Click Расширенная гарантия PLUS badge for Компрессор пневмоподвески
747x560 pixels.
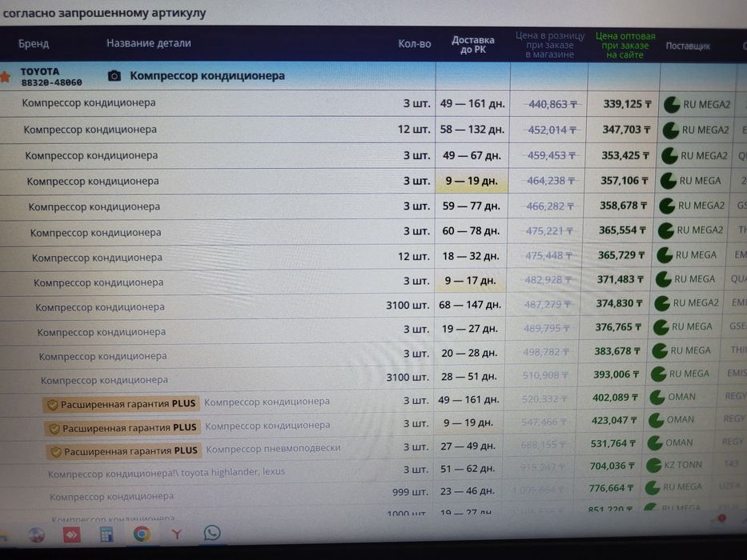(x=124, y=451)
